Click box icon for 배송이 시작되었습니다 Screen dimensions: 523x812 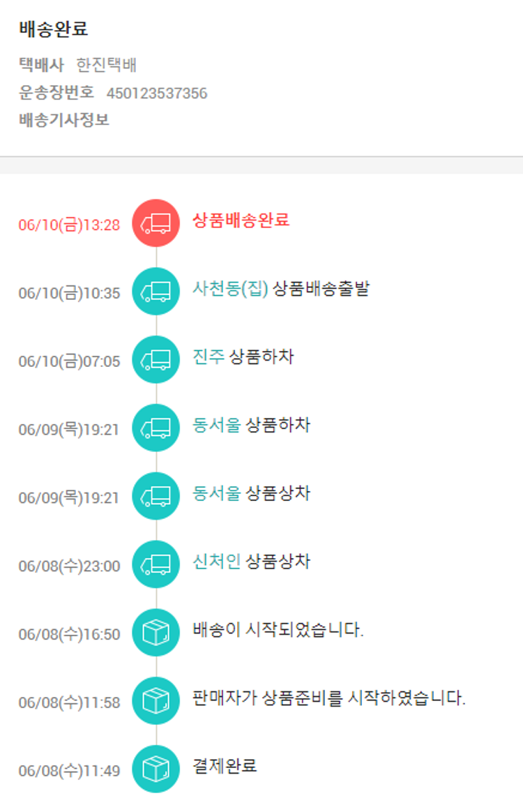(156, 633)
